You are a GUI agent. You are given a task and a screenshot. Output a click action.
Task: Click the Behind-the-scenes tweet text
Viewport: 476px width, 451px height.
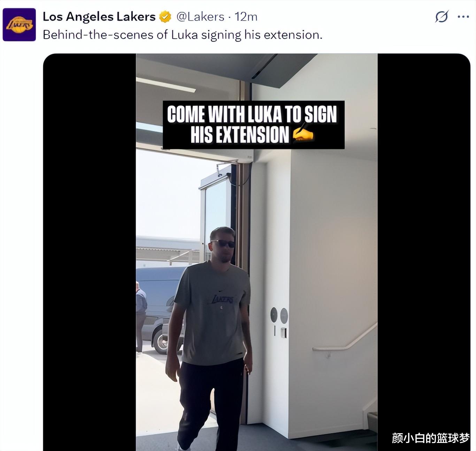[182, 35]
